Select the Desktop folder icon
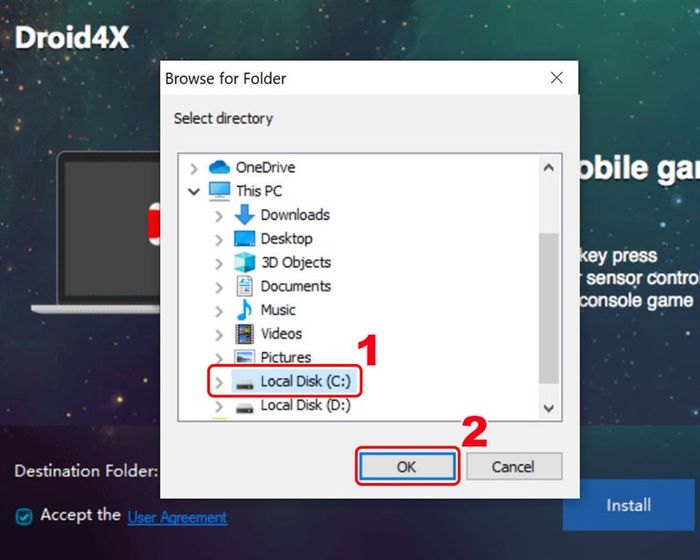Screen dimensions: 700x560 [x=245, y=238]
